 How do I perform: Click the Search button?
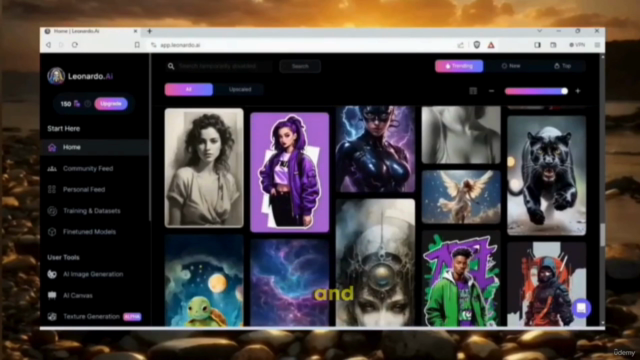pyautogui.click(x=300, y=66)
